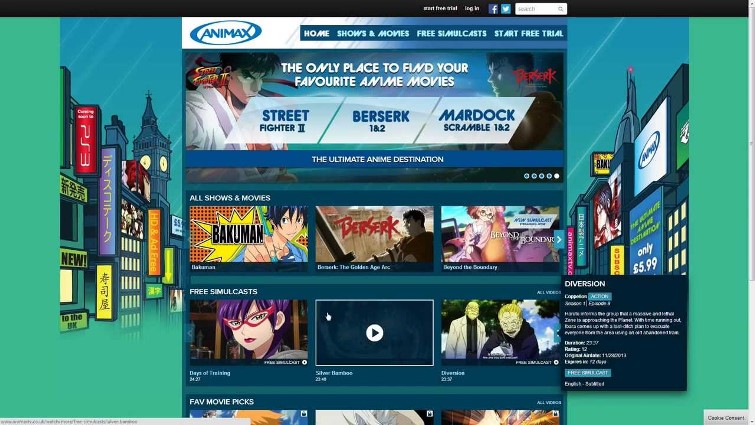Open the Free Simulcasts nav tab
Viewport: 755px width, 425px height.
[450, 33]
